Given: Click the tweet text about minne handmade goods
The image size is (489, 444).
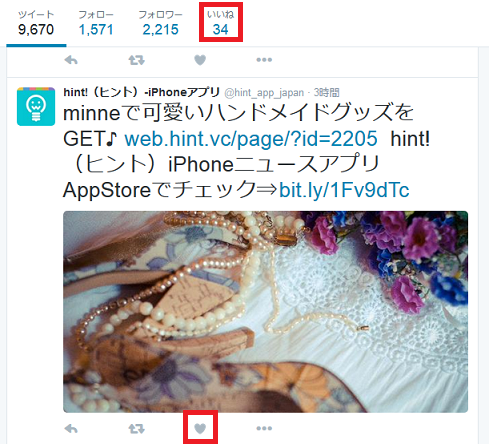Looking at the screenshot, I should 247,152.
